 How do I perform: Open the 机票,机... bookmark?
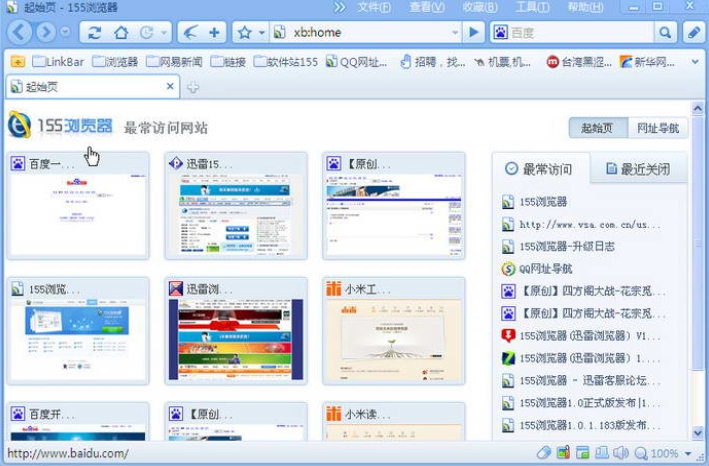tap(502, 61)
